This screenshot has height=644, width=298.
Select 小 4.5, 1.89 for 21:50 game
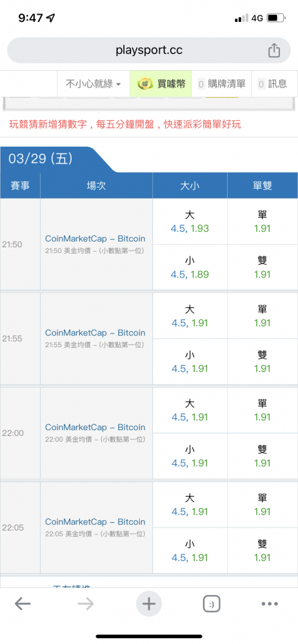coord(190,267)
